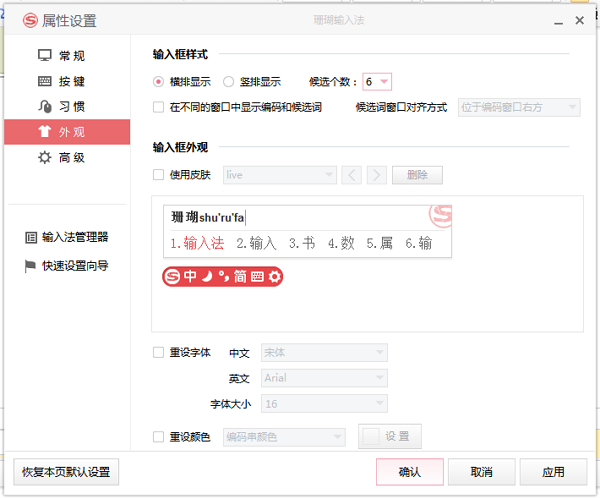
Task: Click the 应用 apply button
Action: click(553, 472)
